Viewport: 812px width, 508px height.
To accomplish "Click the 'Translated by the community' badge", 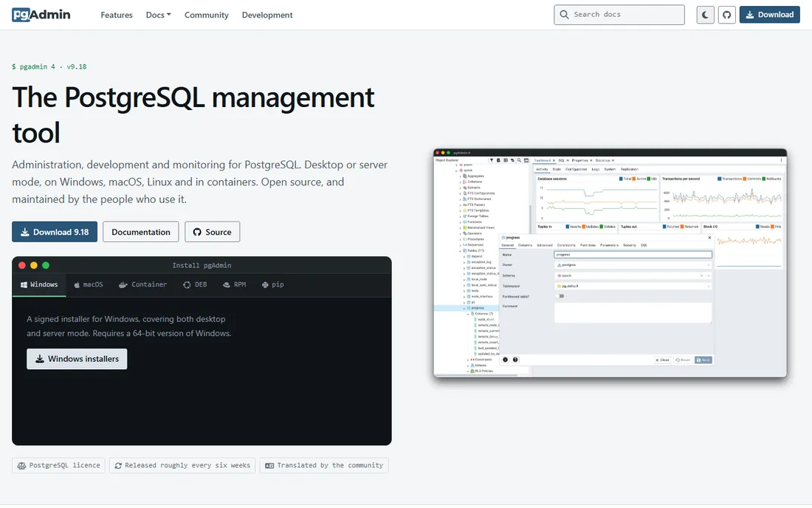I will [x=324, y=465].
